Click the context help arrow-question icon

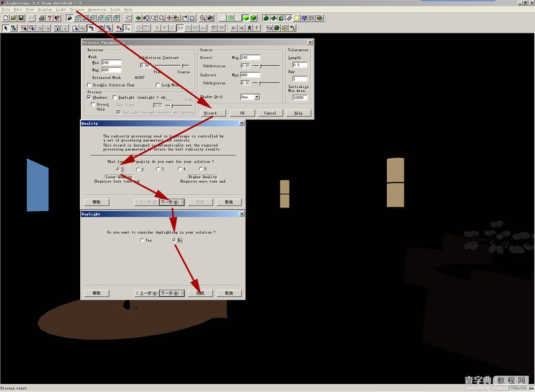(x=57, y=18)
